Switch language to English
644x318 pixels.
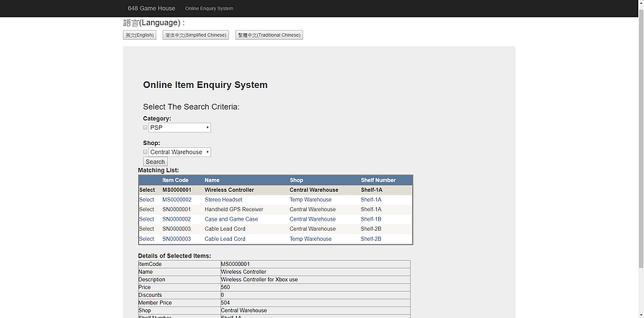point(140,35)
